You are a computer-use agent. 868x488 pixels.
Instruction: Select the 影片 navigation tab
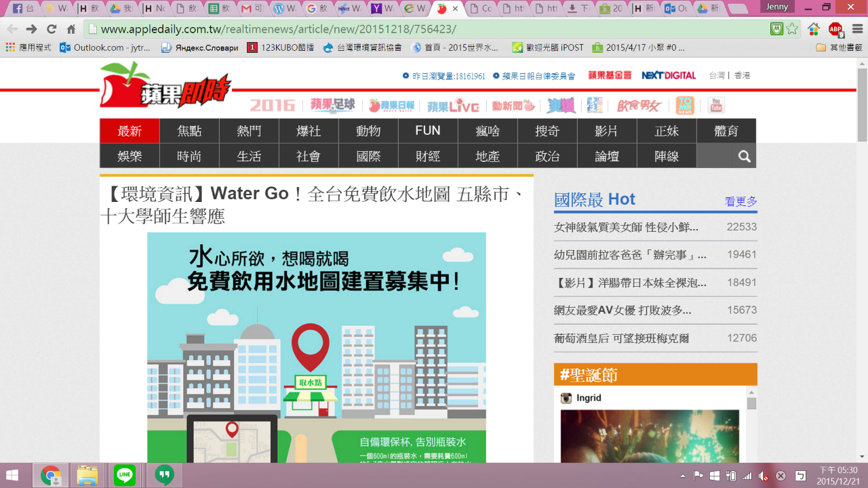pos(606,131)
